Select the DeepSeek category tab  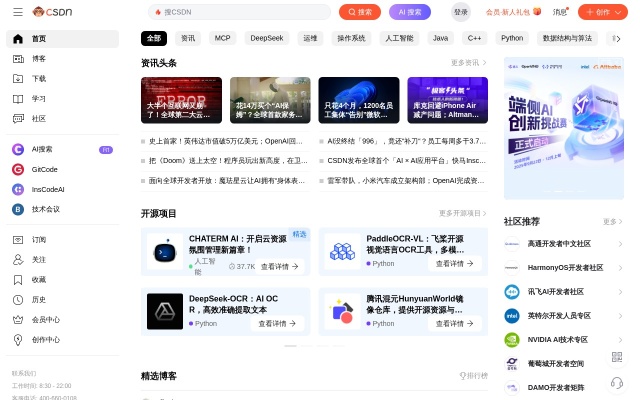266,38
